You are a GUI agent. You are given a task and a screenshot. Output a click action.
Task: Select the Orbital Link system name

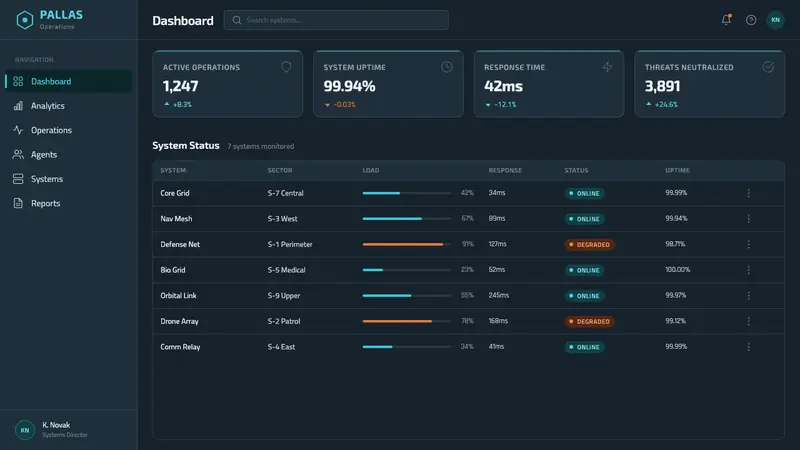click(x=179, y=295)
